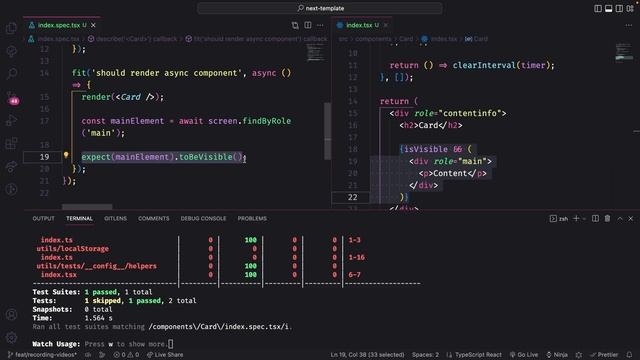640x360 pixels.
Task: Open notifications bell in status bar
Action: (629, 355)
